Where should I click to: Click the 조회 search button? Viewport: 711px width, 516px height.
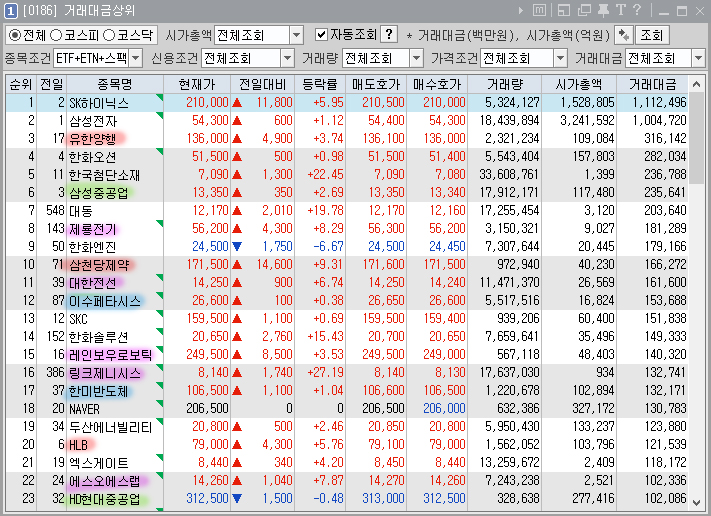tap(652, 35)
